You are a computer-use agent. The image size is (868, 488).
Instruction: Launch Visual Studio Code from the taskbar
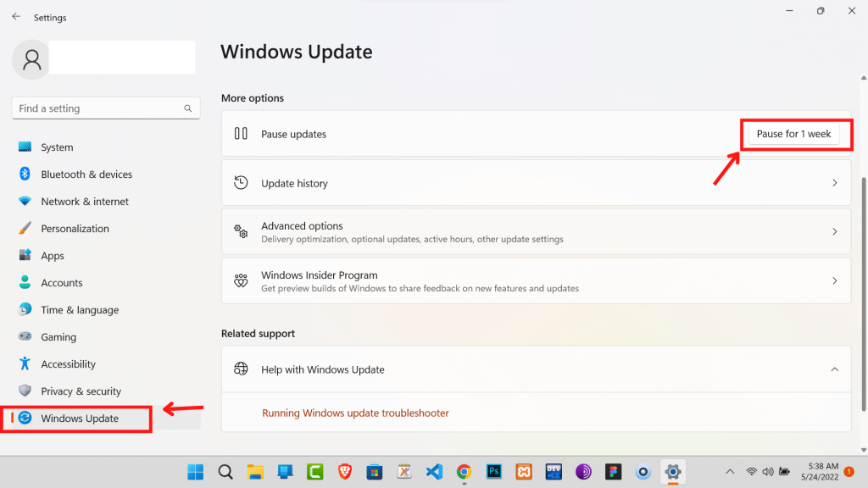[x=435, y=472]
